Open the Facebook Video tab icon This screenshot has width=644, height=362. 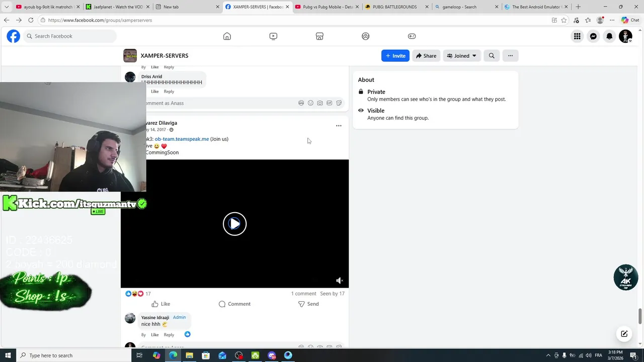(273, 36)
